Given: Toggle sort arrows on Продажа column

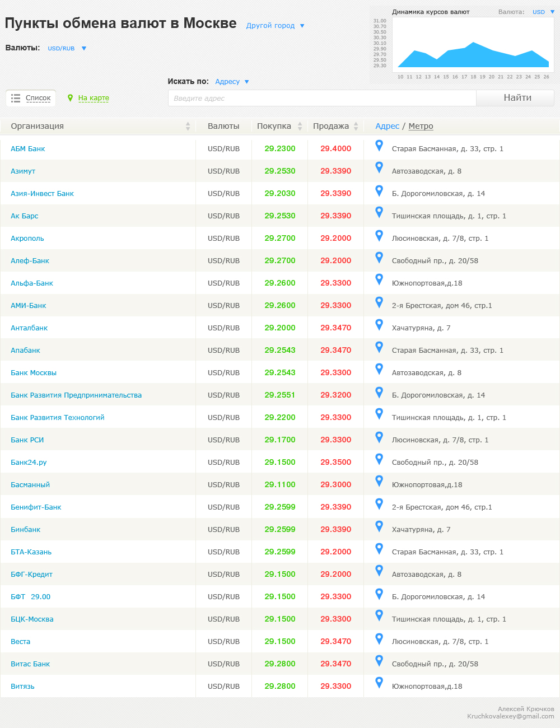Looking at the screenshot, I should (356, 127).
